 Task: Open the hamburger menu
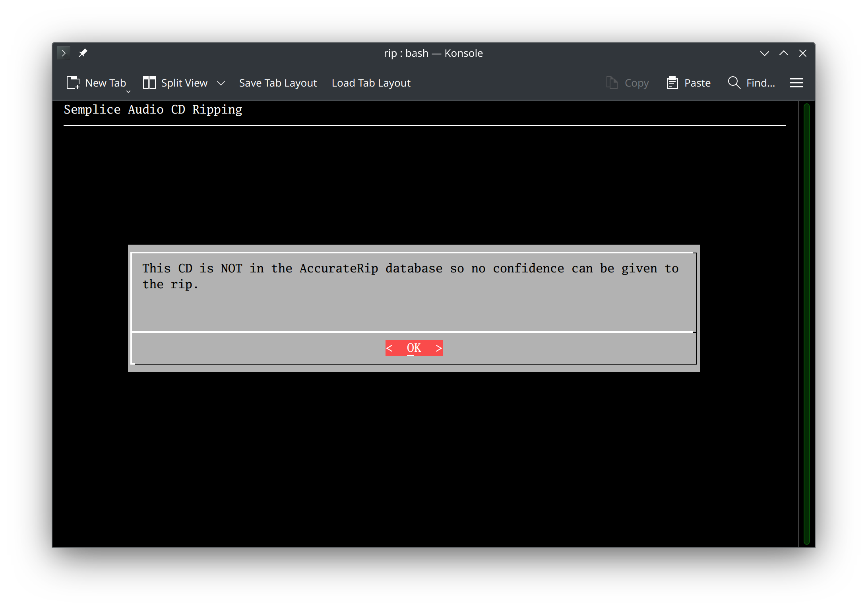(x=796, y=83)
